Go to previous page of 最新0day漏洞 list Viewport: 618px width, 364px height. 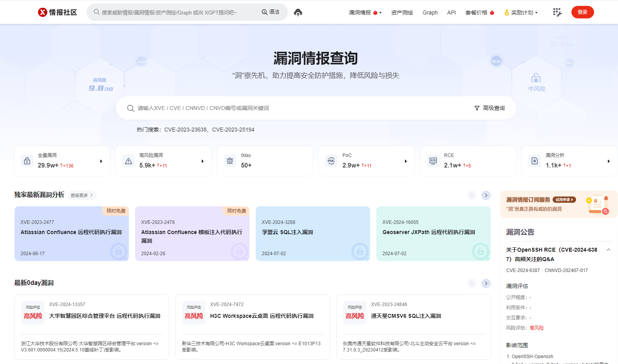[x=472, y=283]
